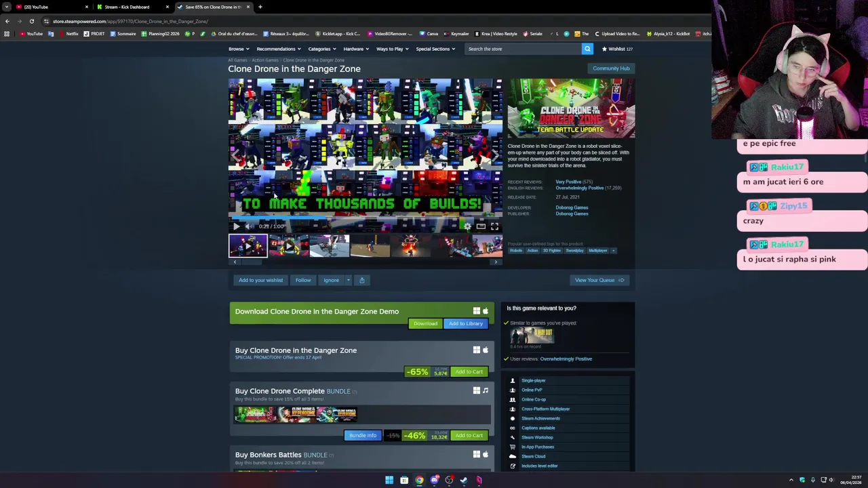The width and height of the screenshot is (868, 488).
Task: Close the YouTube tab
Action: point(86,7)
